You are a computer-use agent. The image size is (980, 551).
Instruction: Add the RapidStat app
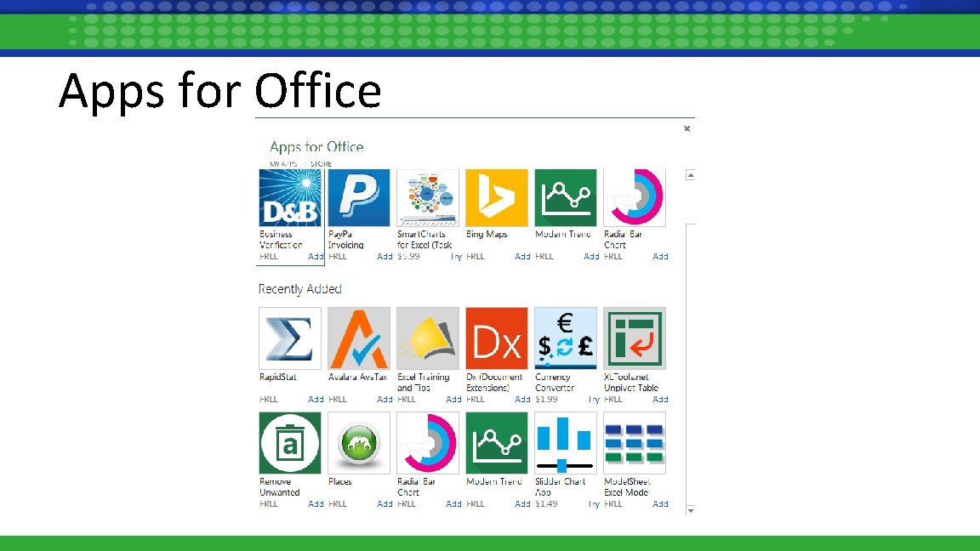click(x=316, y=399)
